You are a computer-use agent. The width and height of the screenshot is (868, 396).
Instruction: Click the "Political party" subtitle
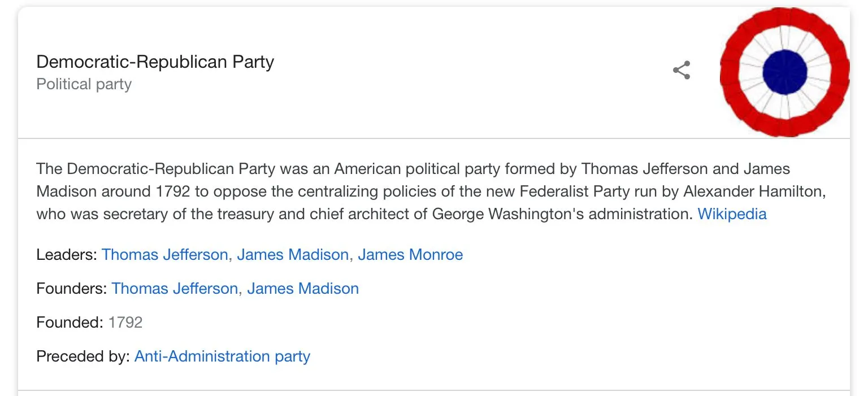(x=84, y=84)
